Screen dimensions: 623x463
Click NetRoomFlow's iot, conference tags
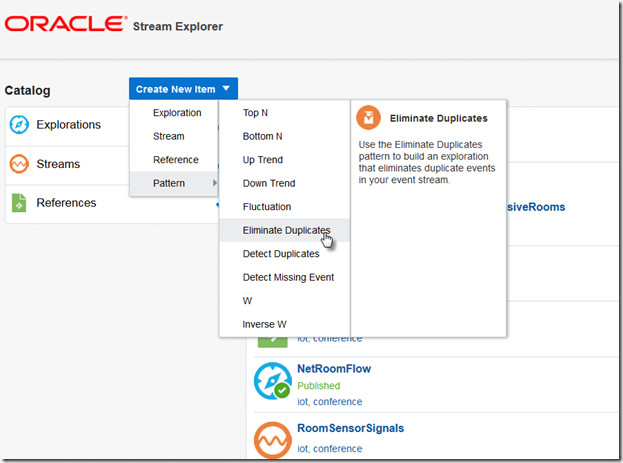tap(330, 402)
